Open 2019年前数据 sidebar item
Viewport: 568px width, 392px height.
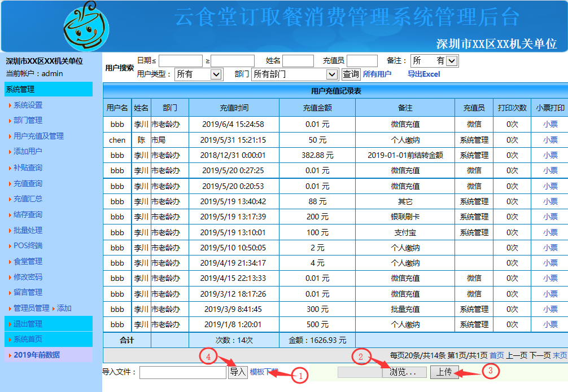click(x=36, y=355)
